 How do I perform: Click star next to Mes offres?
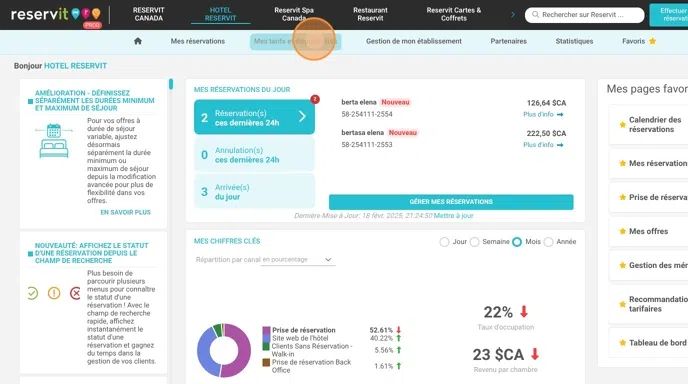[622, 231]
